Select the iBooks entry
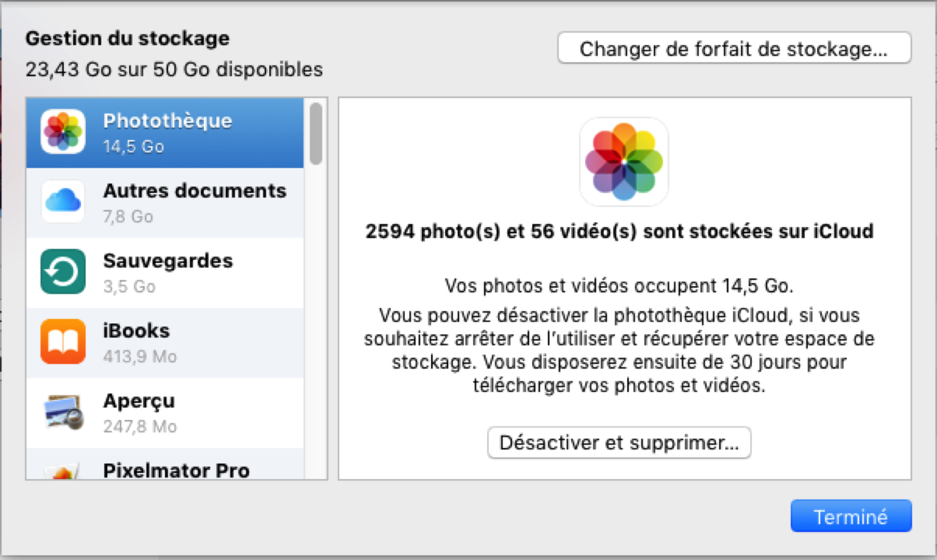 point(165,343)
